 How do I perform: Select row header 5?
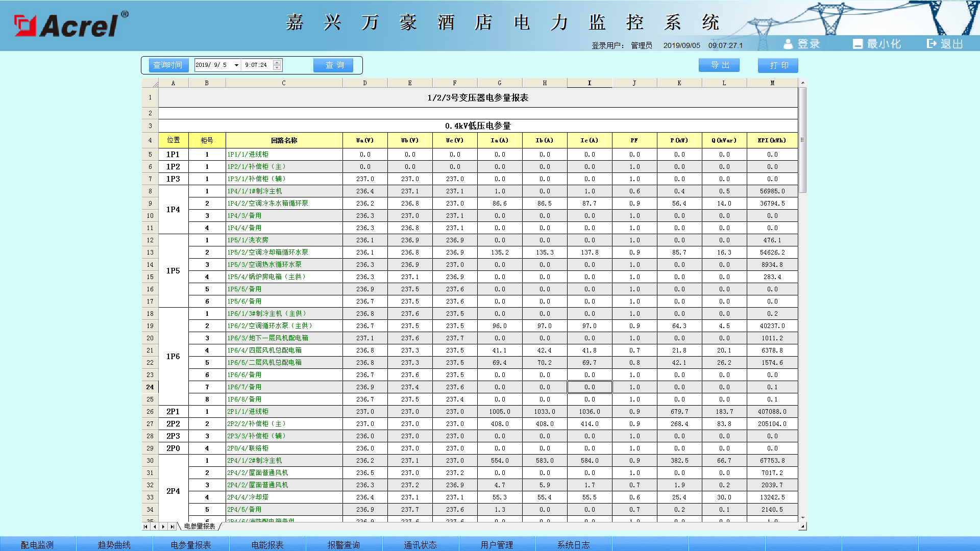pyautogui.click(x=150, y=155)
